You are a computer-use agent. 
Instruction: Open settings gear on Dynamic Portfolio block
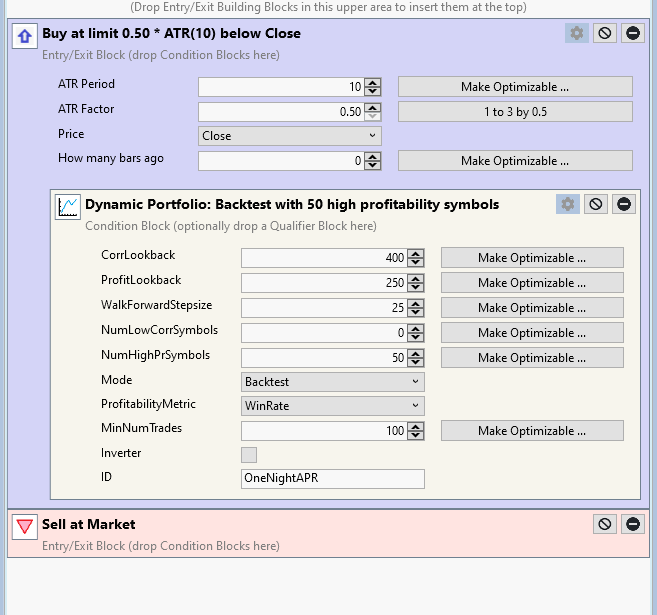click(x=567, y=204)
